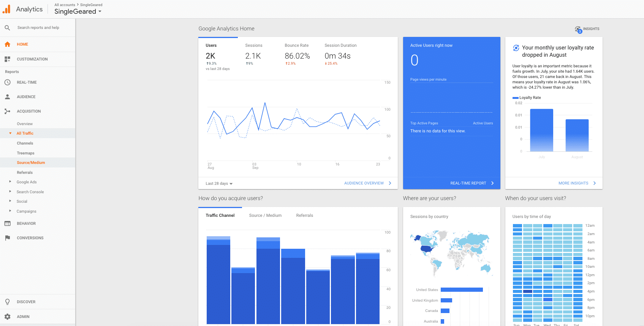This screenshot has width=644, height=326.
Task: Click the Google Analytics logo icon
Action: [6, 9]
